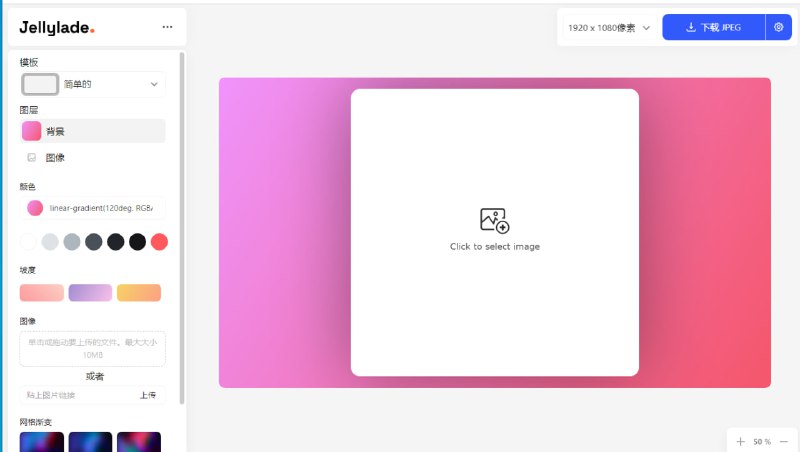Select the black color swatch

(x=137, y=242)
